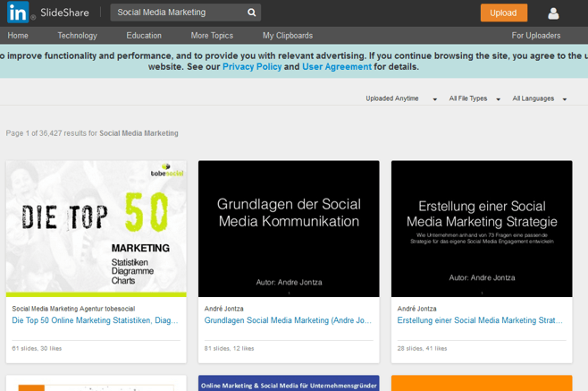Click the 81 slides, 12 likes text
Screen dimensions: 588x391
tap(229, 349)
